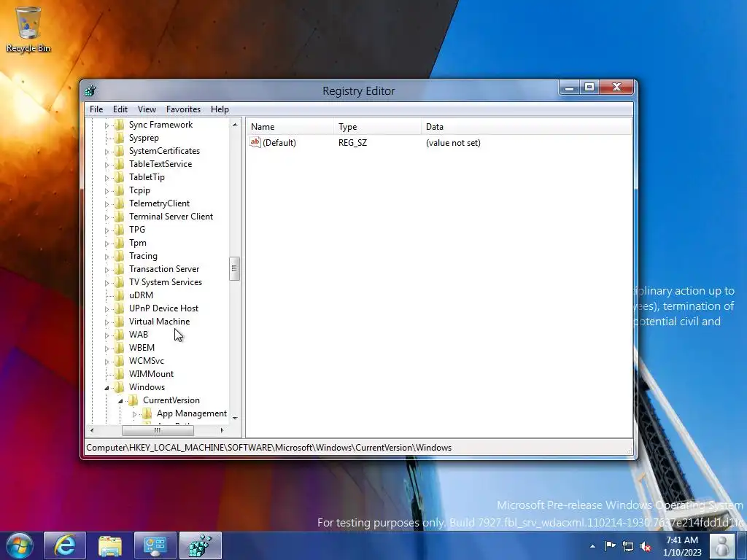Select the WAB folder icon
The height and width of the screenshot is (560, 747).
point(120,334)
